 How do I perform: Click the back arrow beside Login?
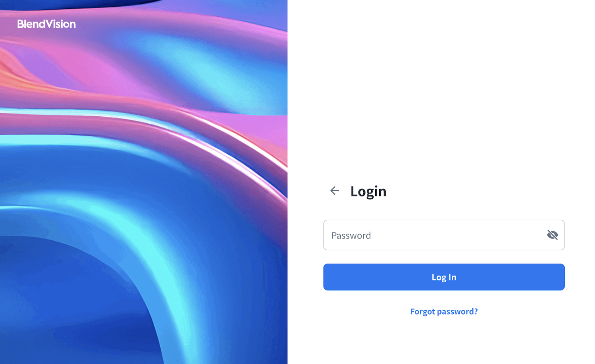coord(335,191)
